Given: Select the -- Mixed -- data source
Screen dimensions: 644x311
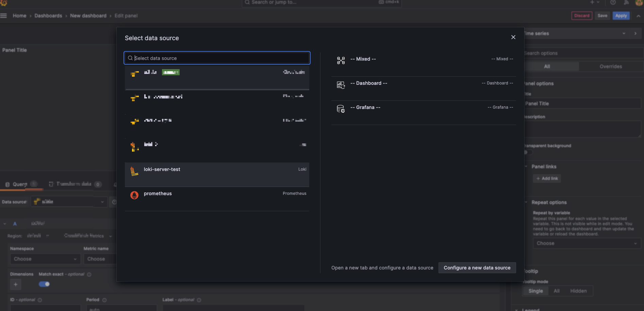Looking at the screenshot, I should coord(424,64).
